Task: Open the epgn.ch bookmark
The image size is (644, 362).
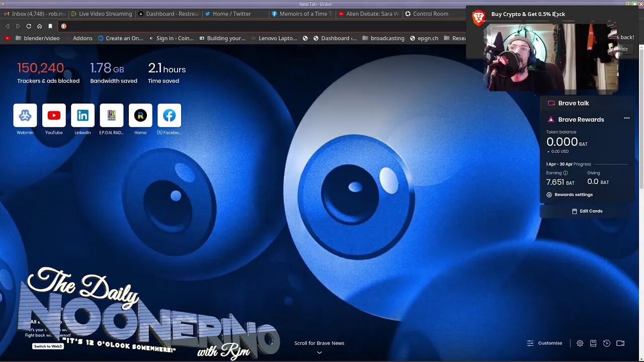Action: click(x=424, y=38)
